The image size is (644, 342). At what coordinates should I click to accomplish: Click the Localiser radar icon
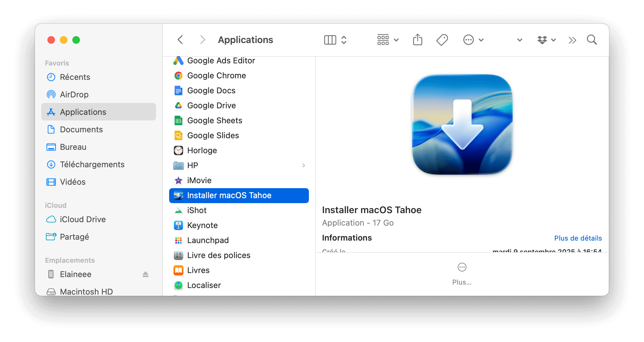(x=178, y=285)
